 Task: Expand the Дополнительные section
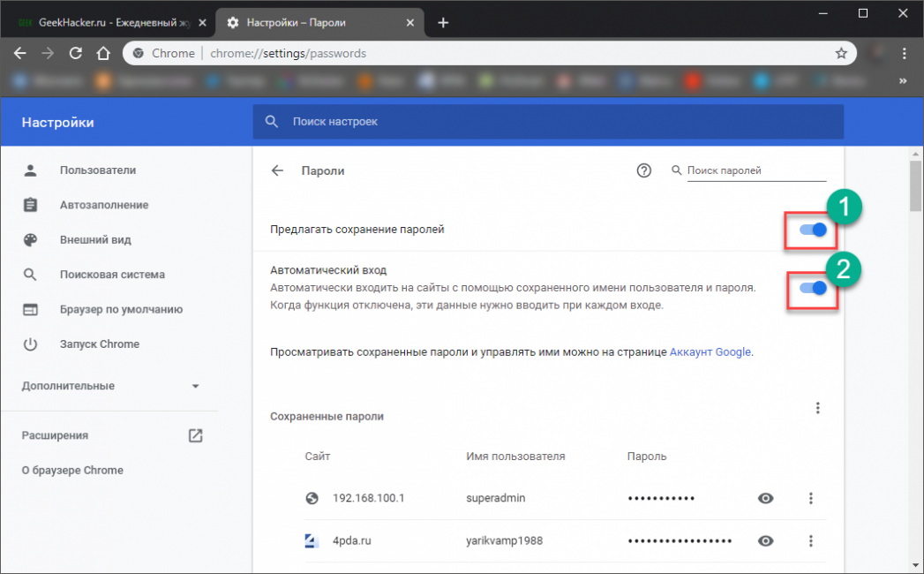(x=195, y=386)
